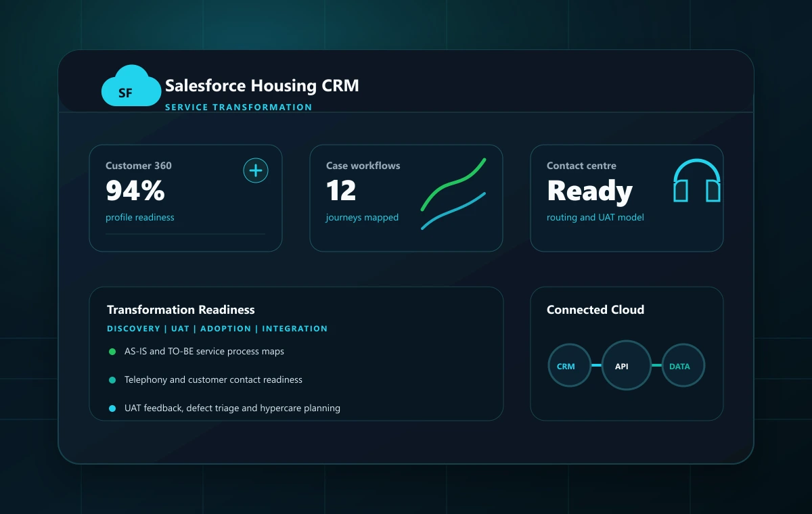
Task: Click the Transformation Readiness heading
Action: [181, 310]
